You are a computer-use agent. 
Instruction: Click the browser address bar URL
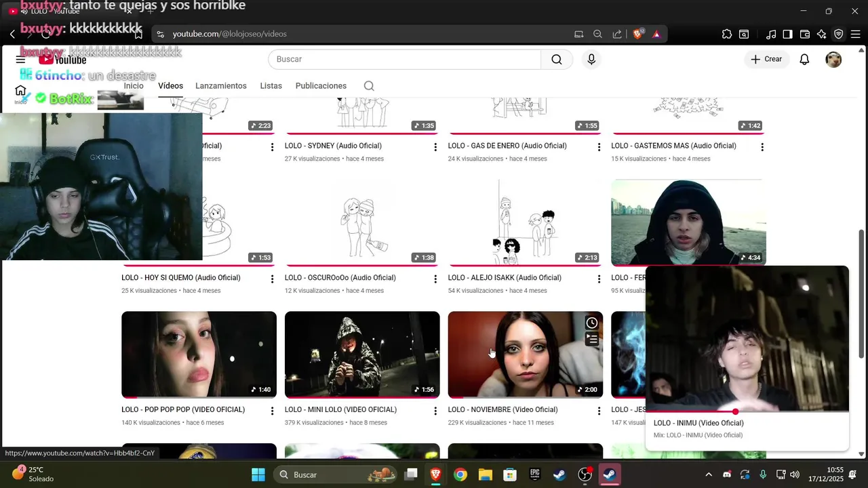(x=229, y=34)
